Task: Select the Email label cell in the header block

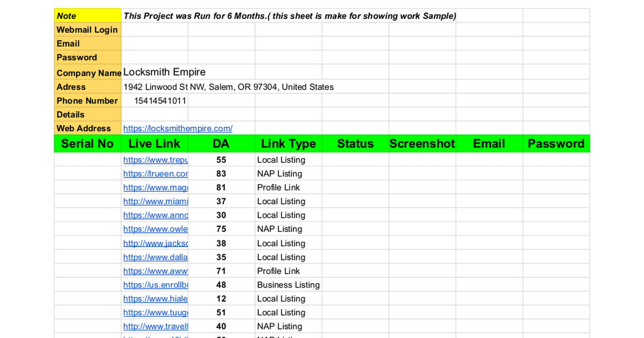Action: (88, 43)
